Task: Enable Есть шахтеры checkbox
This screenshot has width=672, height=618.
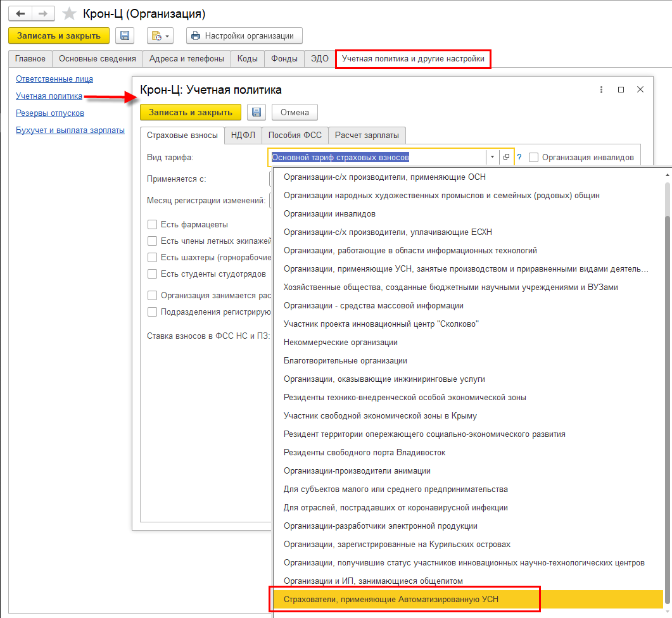Action: tap(152, 257)
